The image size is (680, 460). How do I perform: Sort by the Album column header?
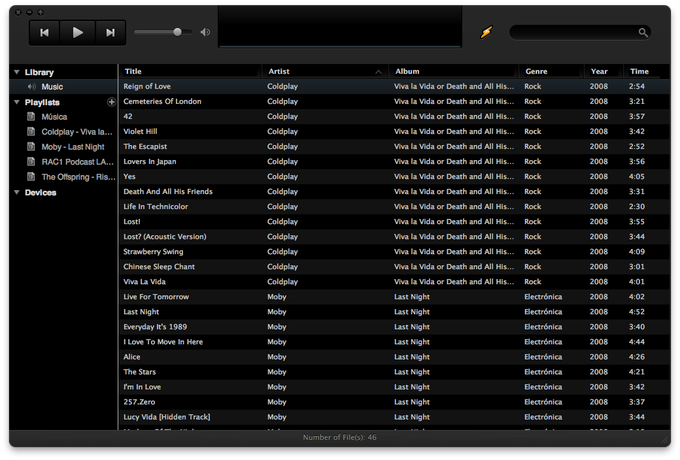[x=454, y=72]
